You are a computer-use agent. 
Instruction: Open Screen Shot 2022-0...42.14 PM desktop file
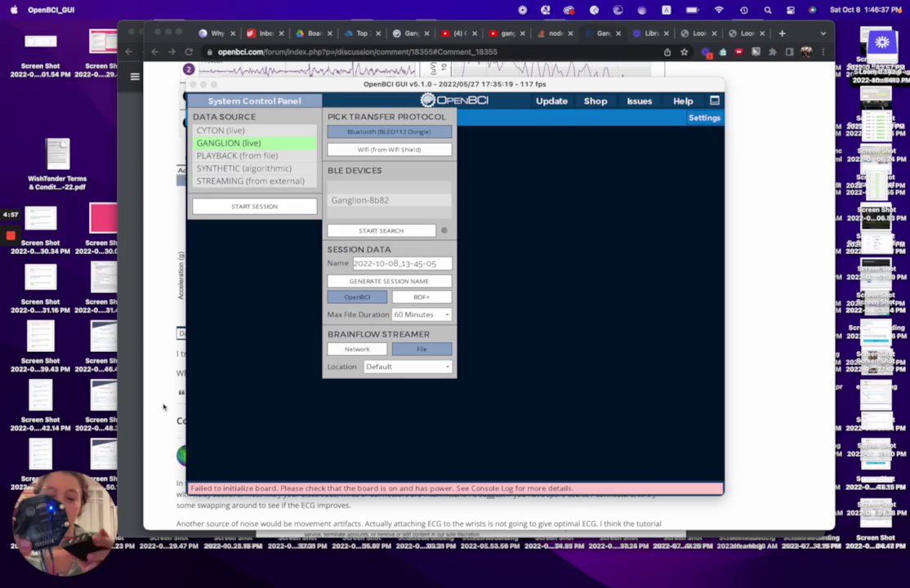click(40, 407)
